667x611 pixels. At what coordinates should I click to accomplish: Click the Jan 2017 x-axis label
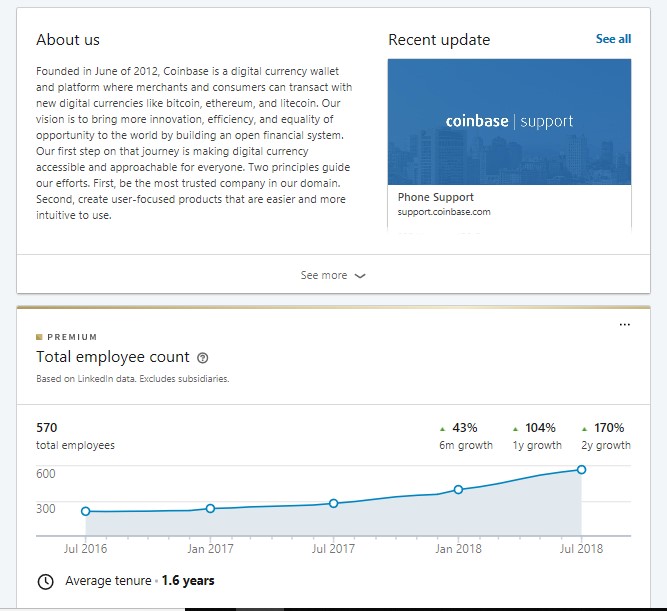[210, 548]
